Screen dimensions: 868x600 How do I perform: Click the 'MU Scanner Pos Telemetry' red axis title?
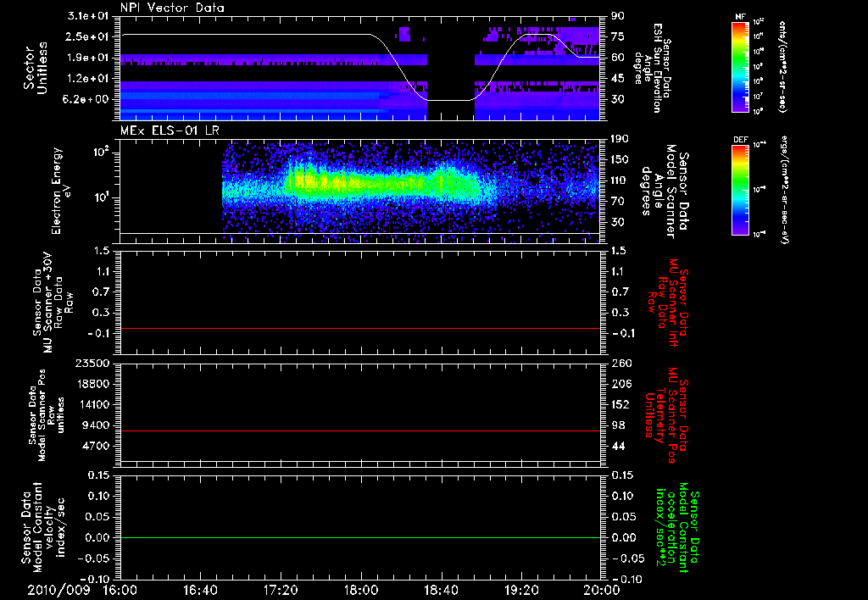click(666, 415)
